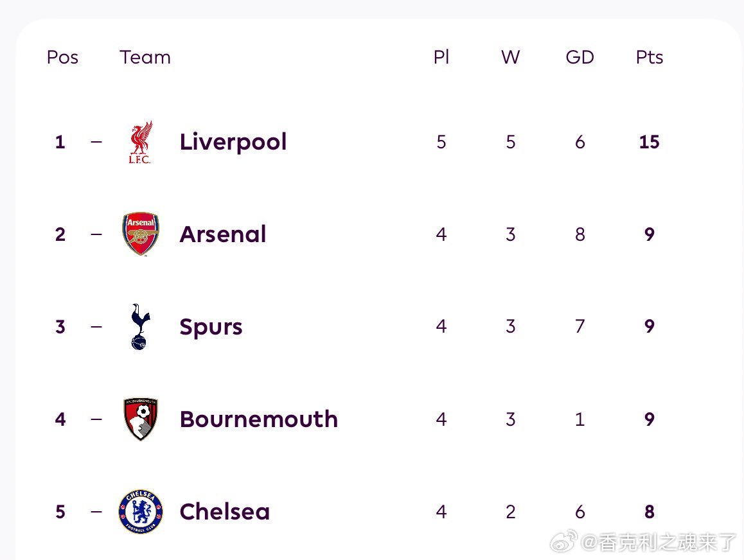
Task: Open the Chelsea team page
Action: (x=224, y=512)
